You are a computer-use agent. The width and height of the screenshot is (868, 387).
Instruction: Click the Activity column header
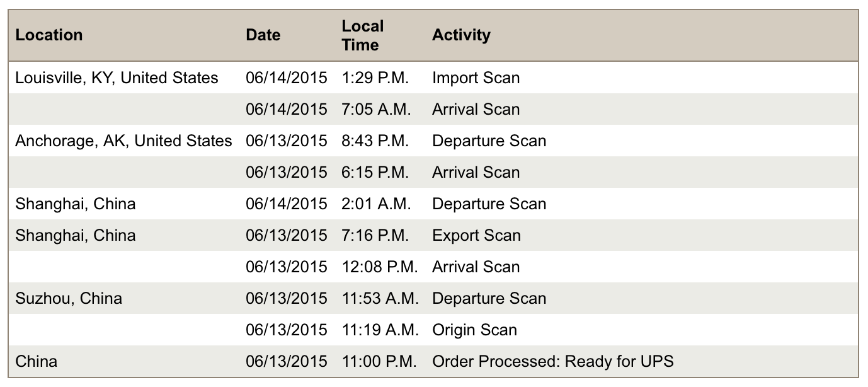pyautogui.click(x=461, y=35)
